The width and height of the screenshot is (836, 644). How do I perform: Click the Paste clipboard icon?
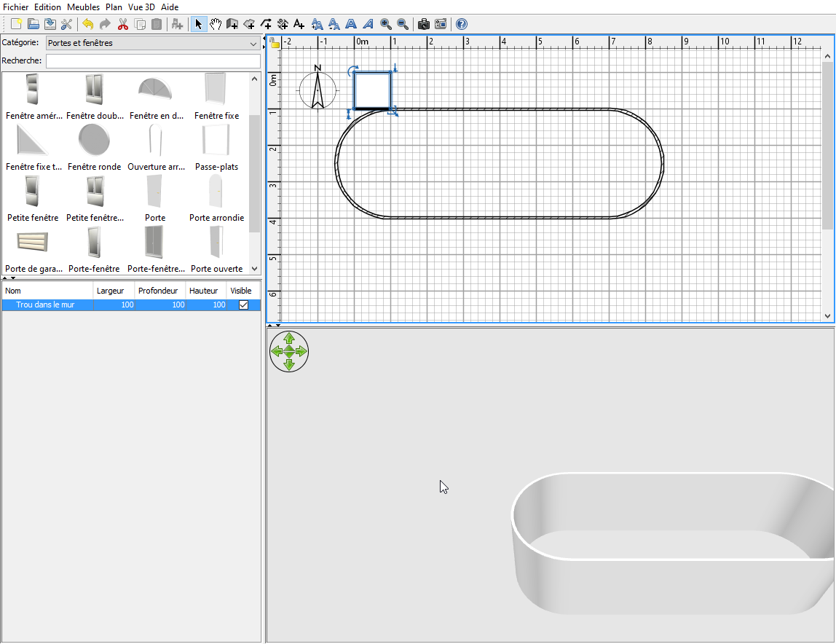tap(157, 24)
